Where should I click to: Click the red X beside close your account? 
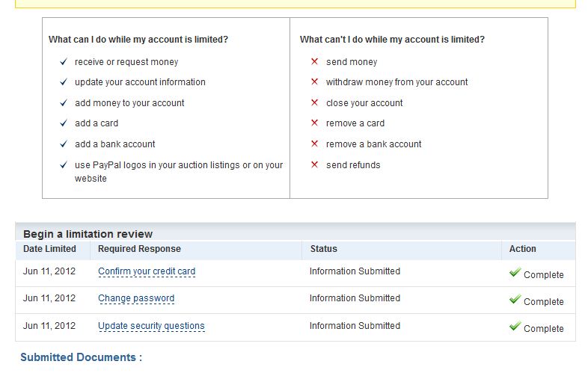tap(315, 102)
